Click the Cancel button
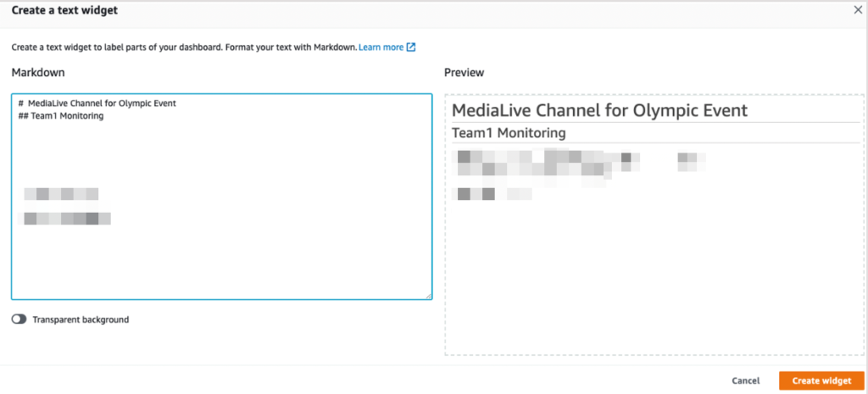The width and height of the screenshot is (868, 394). 746,380
